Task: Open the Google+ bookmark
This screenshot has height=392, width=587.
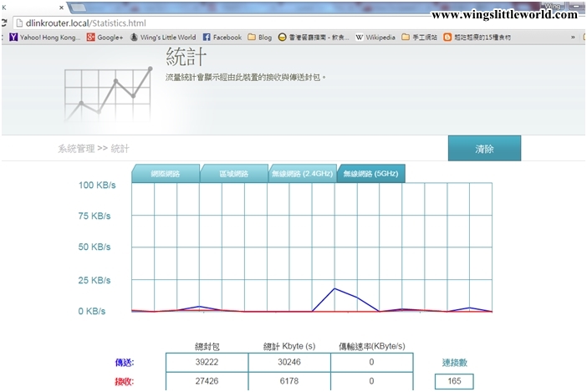Action: pyautogui.click(x=105, y=38)
